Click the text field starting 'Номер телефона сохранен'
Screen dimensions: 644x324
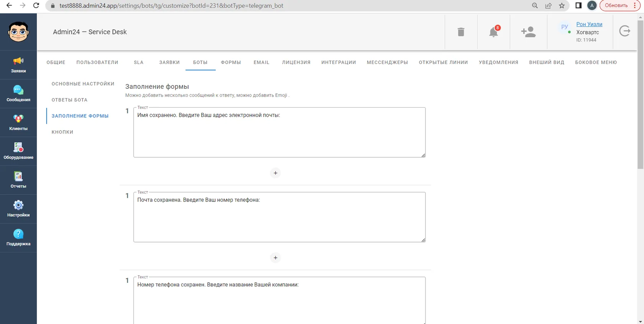point(279,301)
